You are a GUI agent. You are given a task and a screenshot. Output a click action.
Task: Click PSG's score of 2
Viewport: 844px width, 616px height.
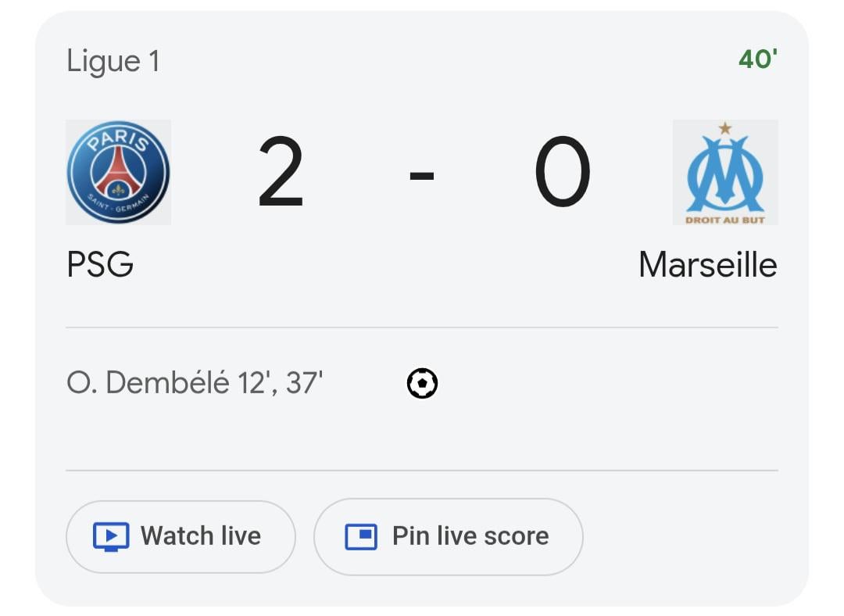(281, 174)
